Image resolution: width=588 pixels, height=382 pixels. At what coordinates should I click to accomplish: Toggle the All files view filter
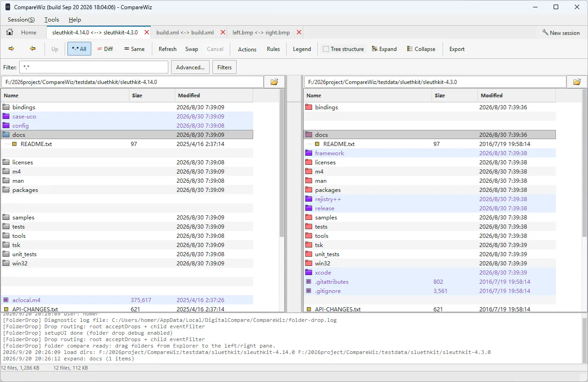[79, 49]
